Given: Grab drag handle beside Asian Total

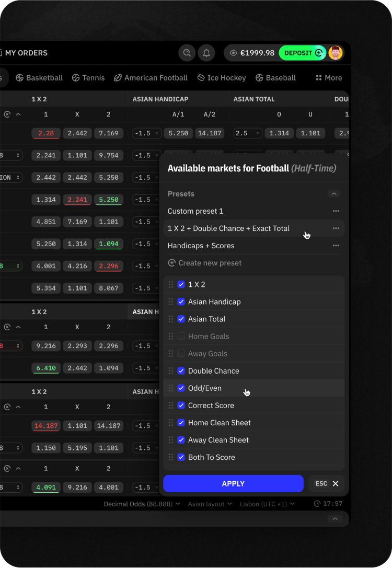Looking at the screenshot, I should coord(171,319).
